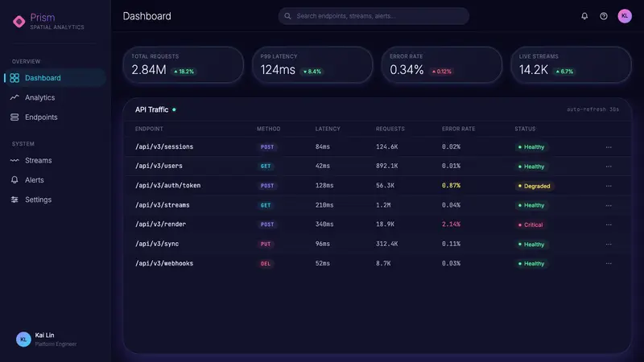The image size is (644, 362).
Task: Open more options for /api/v3/auth/token row
Action: pos(609,186)
